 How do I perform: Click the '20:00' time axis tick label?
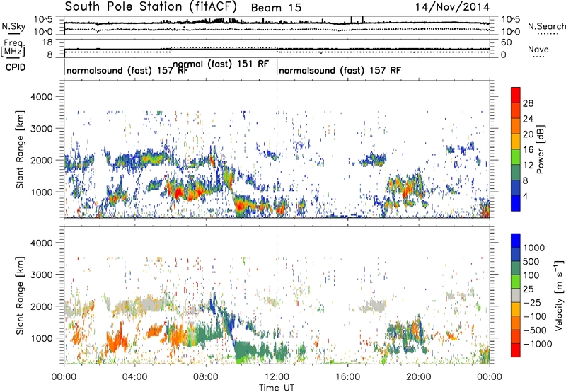[419, 377]
